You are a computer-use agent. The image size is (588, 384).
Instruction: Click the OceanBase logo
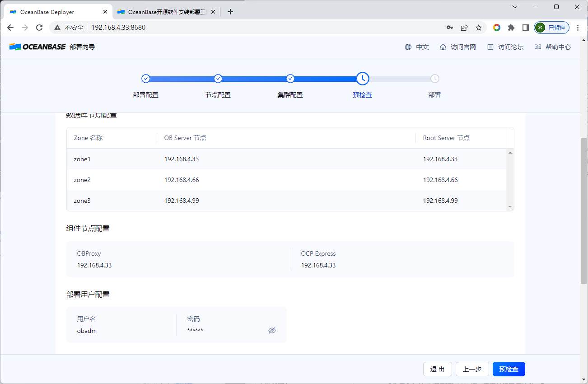(x=38, y=47)
